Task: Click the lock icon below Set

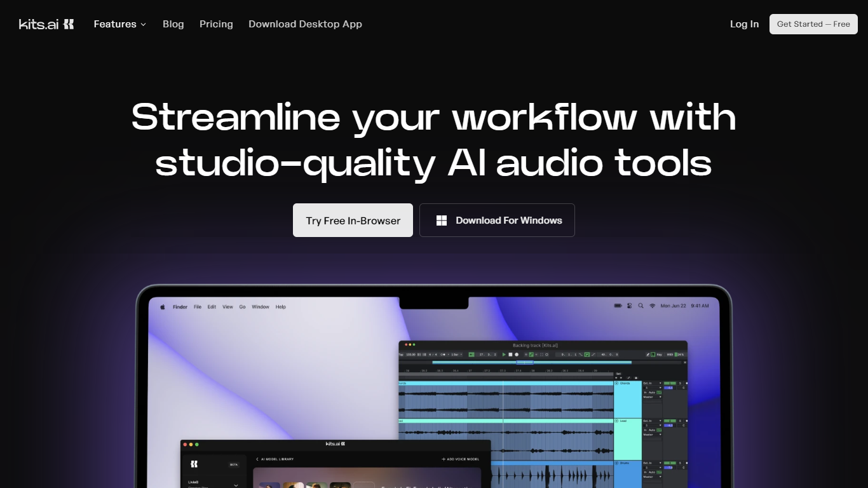Action: (636, 378)
